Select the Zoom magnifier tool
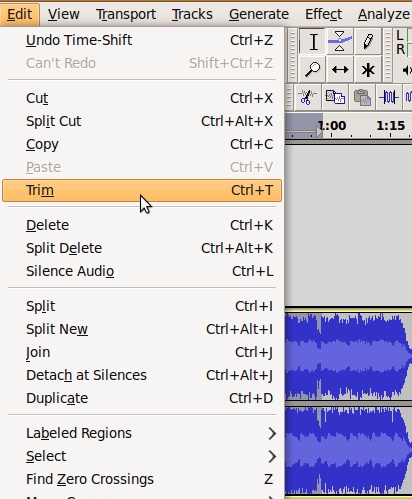Screen dimensions: 412x499 [312, 70]
